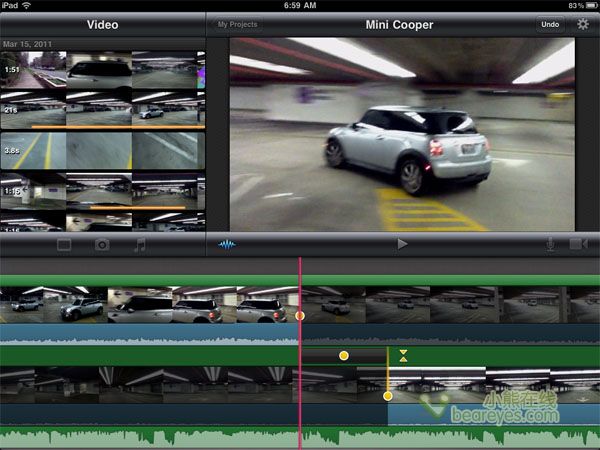Screen dimensions: 600x450
Task: Tap the yellow dot on transition bar
Action: pyautogui.click(x=344, y=356)
